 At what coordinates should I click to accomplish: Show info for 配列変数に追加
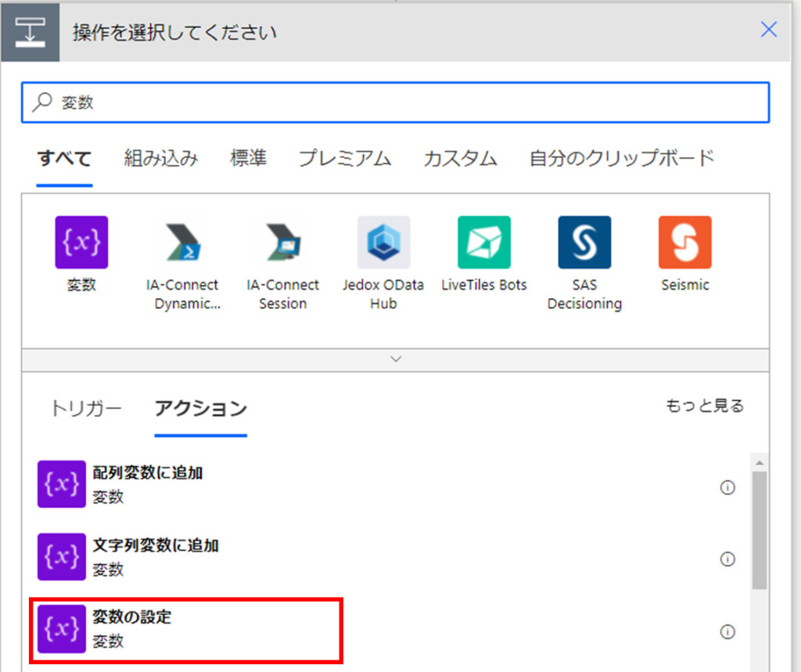727,487
